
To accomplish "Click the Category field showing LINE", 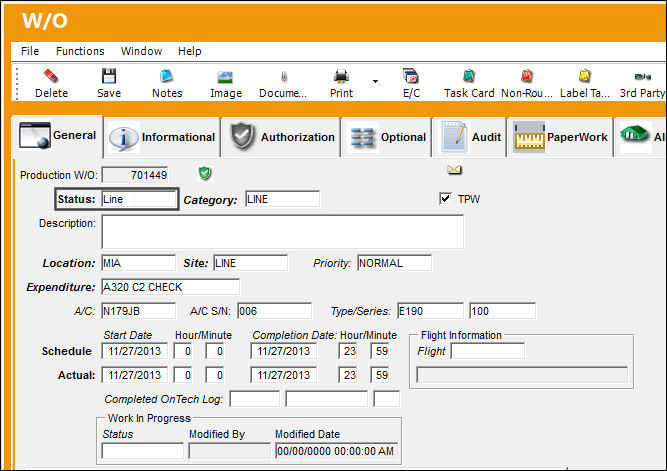I will coord(282,199).
